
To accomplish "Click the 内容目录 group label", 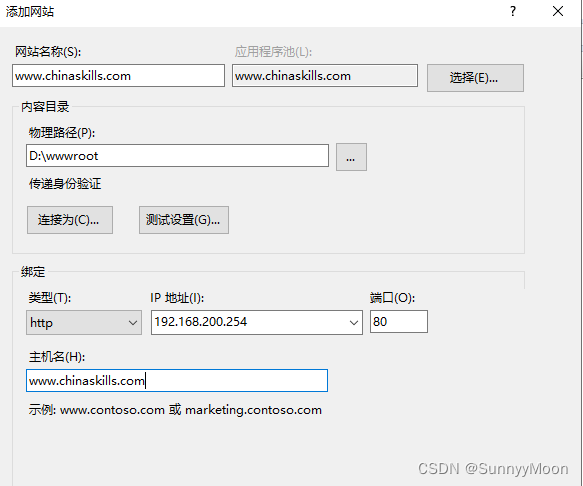I will point(45,107).
